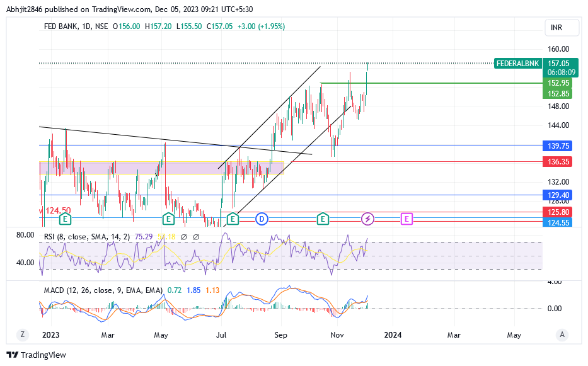Select the 152.85 green price label
Viewport: 588px width, 366px height.
558,94
